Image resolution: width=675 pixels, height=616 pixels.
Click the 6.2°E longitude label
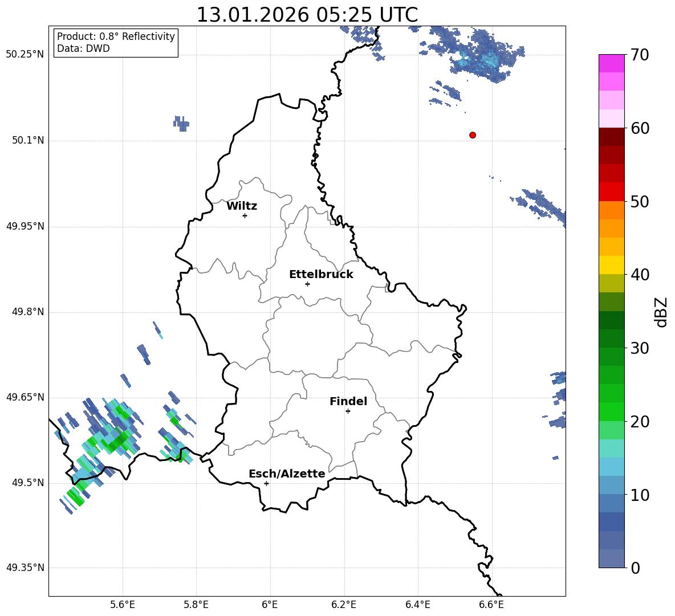tap(344, 605)
